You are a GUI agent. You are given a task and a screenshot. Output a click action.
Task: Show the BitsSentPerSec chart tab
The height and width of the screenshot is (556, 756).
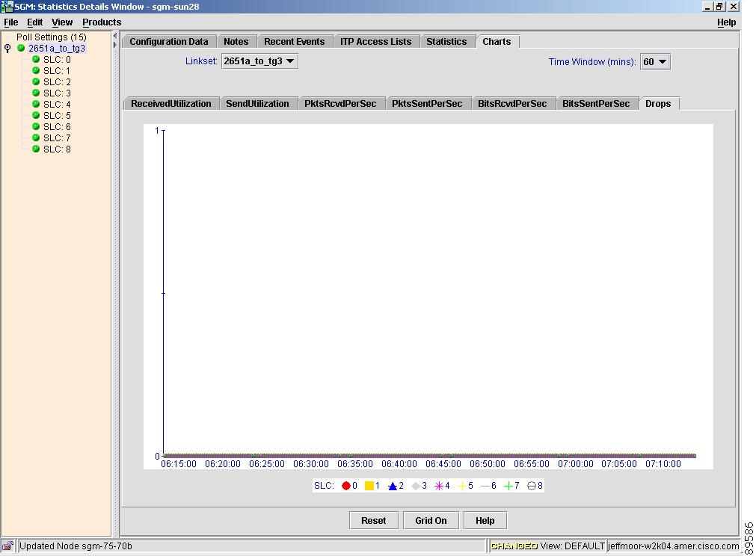(596, 104)
